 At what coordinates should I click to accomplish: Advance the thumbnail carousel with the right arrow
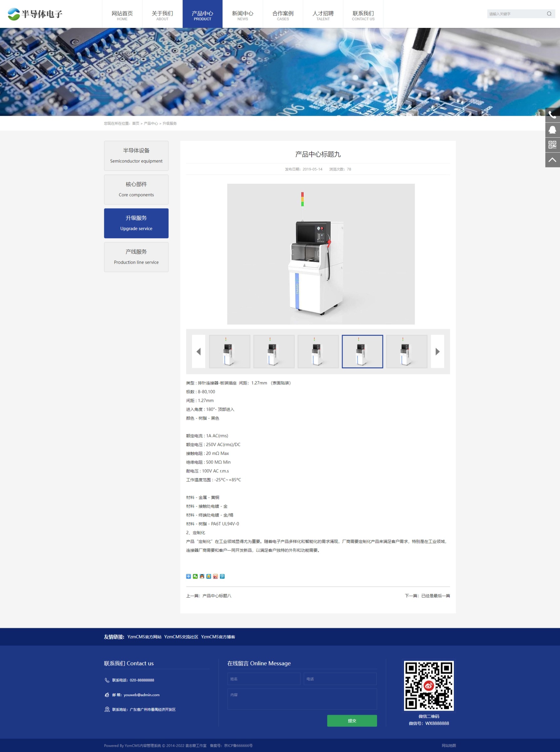pos(437,351)
